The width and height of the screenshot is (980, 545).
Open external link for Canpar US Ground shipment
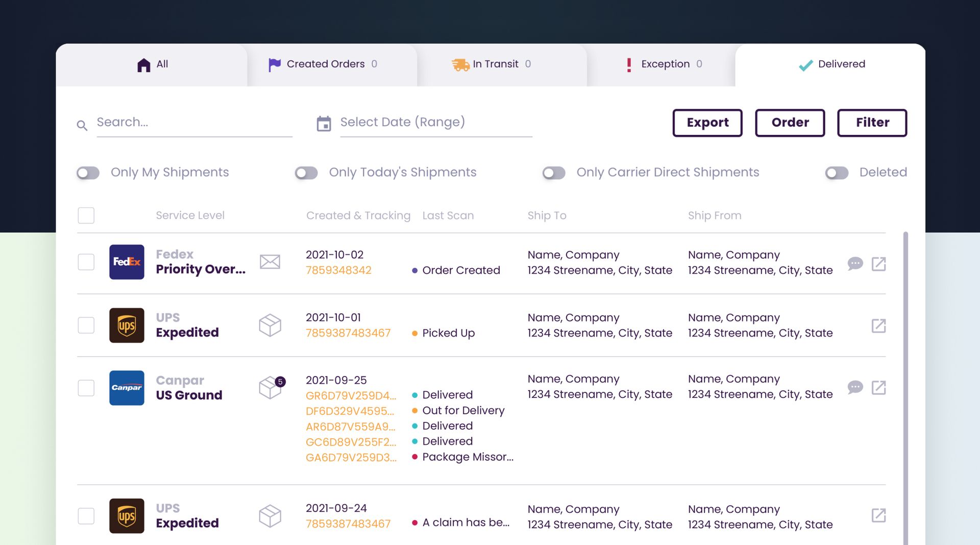coord(878,388)
